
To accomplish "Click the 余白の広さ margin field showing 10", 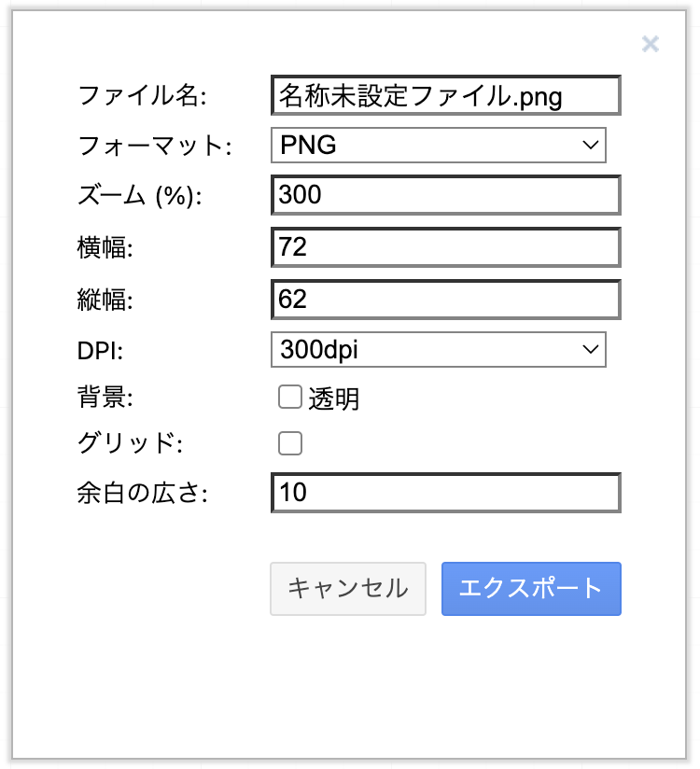I will coord(446,493).
